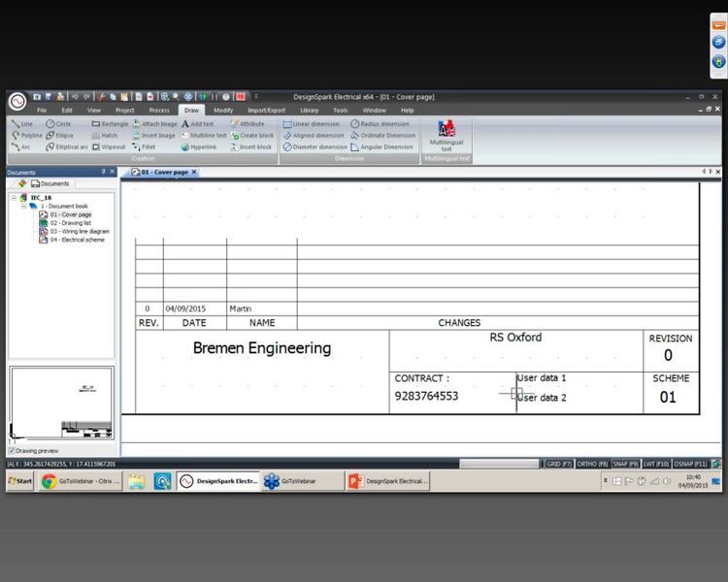Collapse the IEC_18 project tree node
The image size is (728, 582).
(x=14, y=198)
